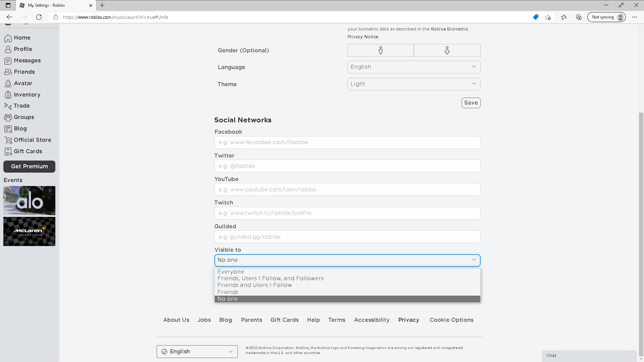Open the alo event thumbnail

(x=29, y=200)
